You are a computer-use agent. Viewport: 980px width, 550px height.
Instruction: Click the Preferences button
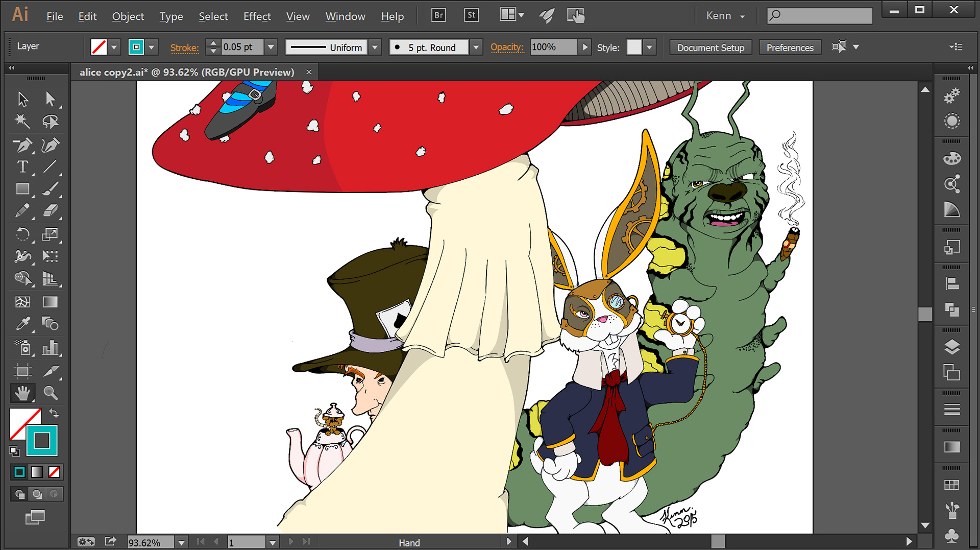coord(790,47)
